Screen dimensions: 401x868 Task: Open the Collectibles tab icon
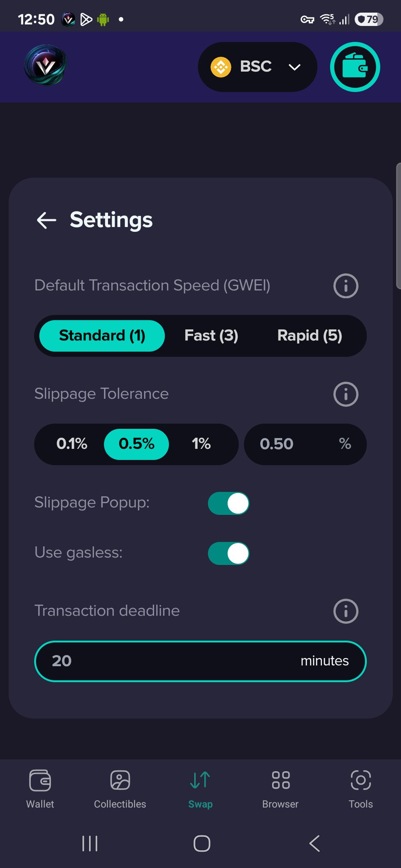(120, 780)
